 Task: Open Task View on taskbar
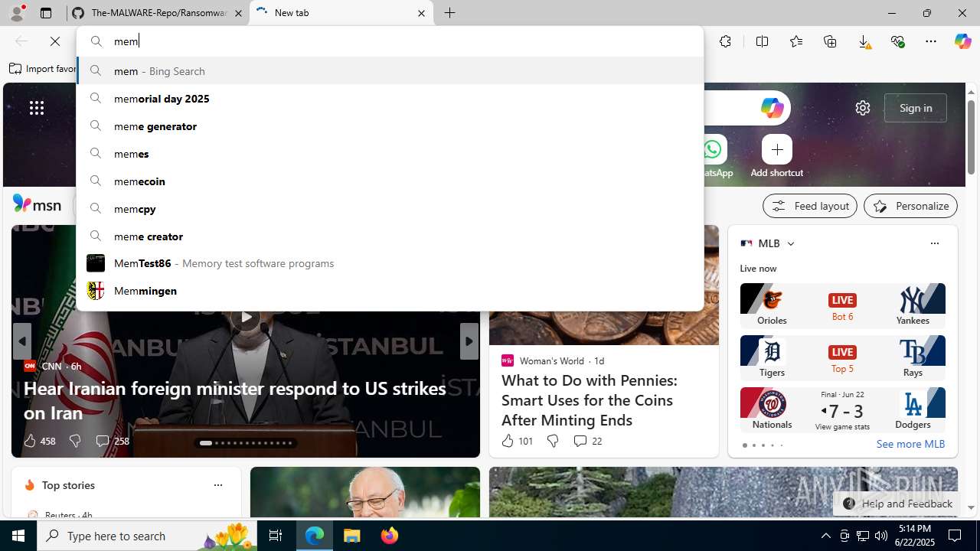[276, 536]
